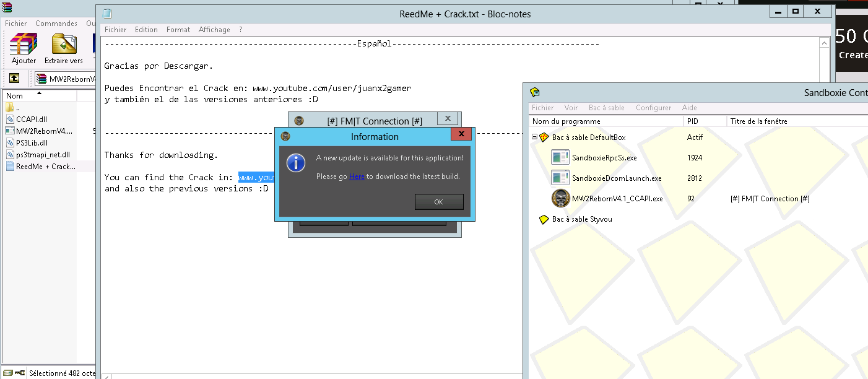
Task: Open the WinRAR path dropdown showing MW2RebornV4
Action: pyautogui.click(x=65, y=79)
